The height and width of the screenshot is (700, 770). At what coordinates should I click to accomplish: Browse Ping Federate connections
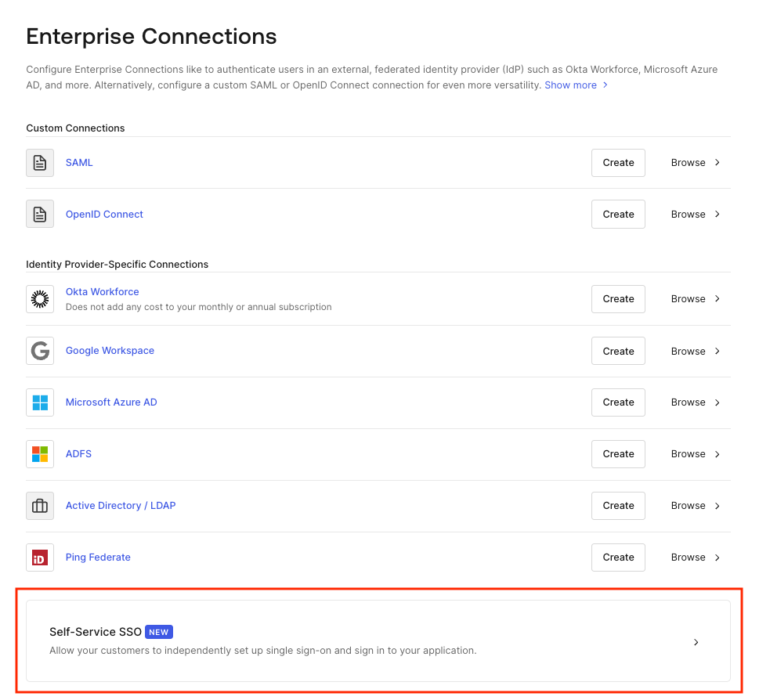click(x=696, y=557)
